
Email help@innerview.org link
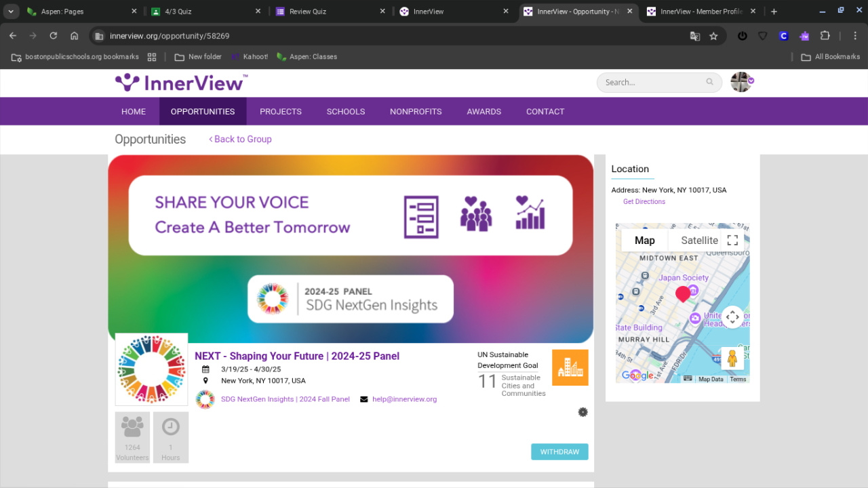click(404, 399)
